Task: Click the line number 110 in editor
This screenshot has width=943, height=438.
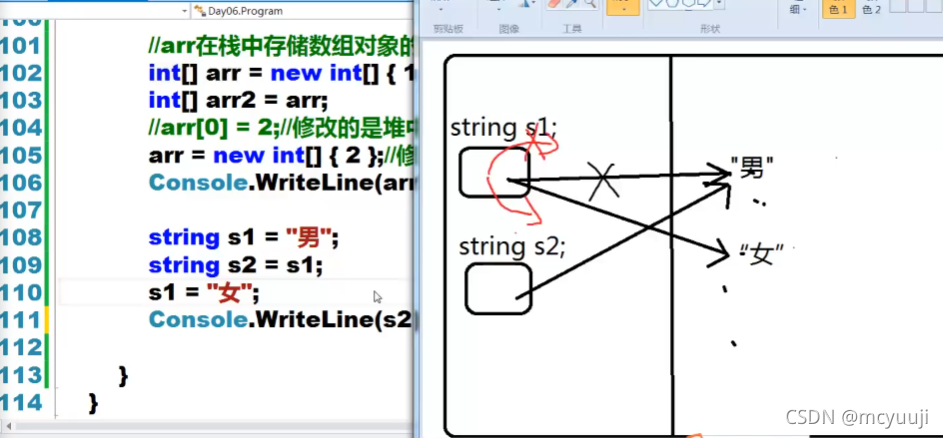Action: pyautogui.click(x=22, y=293)
